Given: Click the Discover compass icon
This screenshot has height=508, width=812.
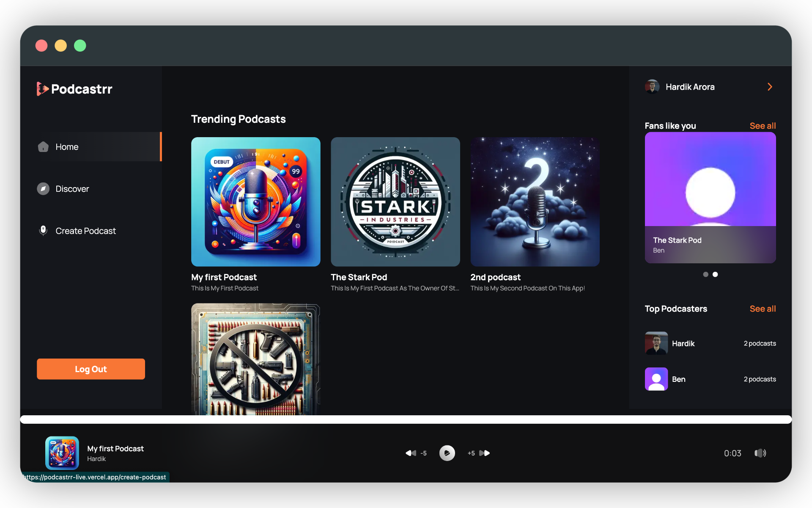Looking at the screenshot, I should (x=43, y=189).
